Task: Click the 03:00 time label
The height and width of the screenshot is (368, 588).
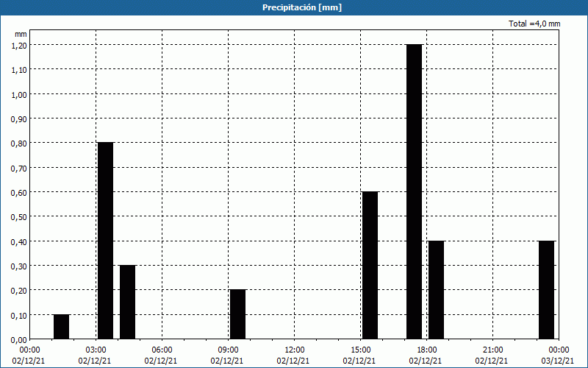Action: pyautogui.click(x=96, y=350)
